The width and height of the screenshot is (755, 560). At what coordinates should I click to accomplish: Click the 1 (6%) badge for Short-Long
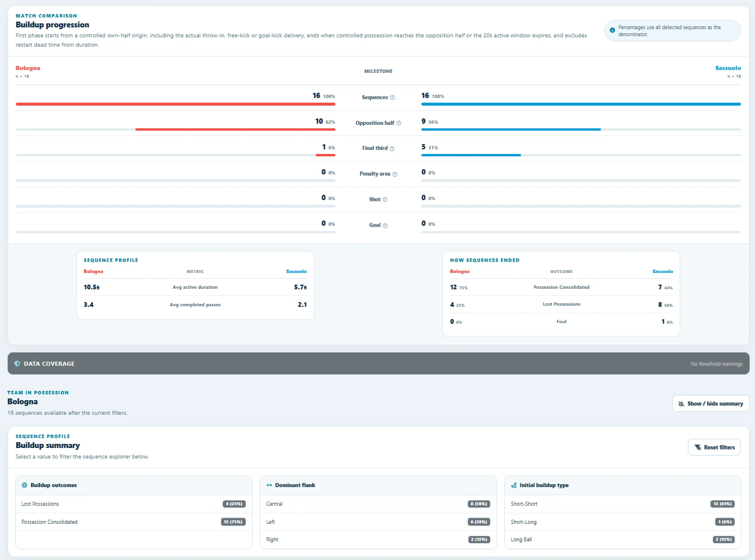pyautogui.click(x=725, y=522)
